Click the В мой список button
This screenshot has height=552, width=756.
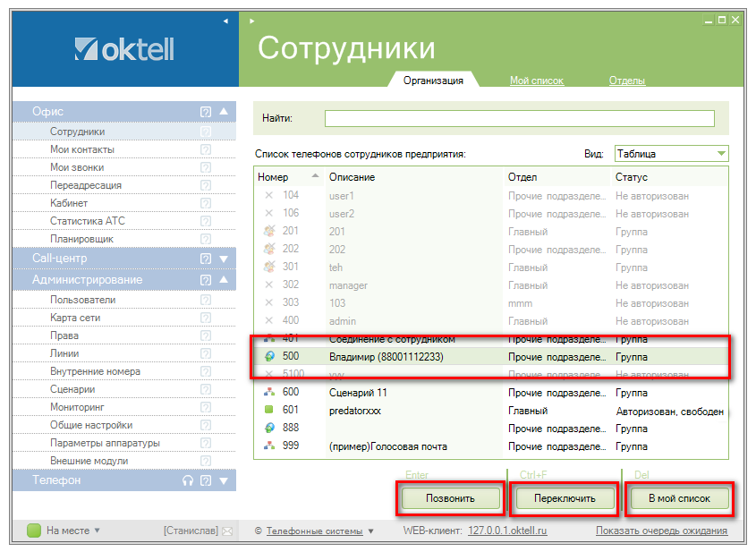click(x=679, y=498)
